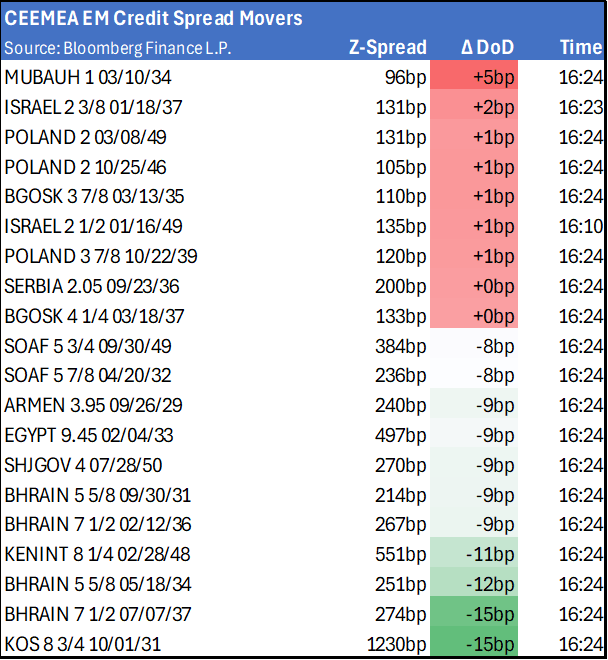Click the dark red +5bp cell

[474, 78]
